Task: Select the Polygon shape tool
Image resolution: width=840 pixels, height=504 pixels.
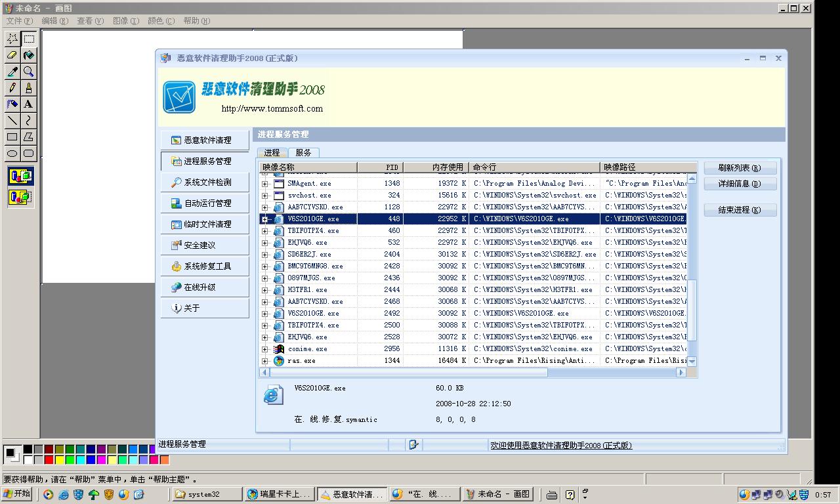Action: (x=29, y=137)
